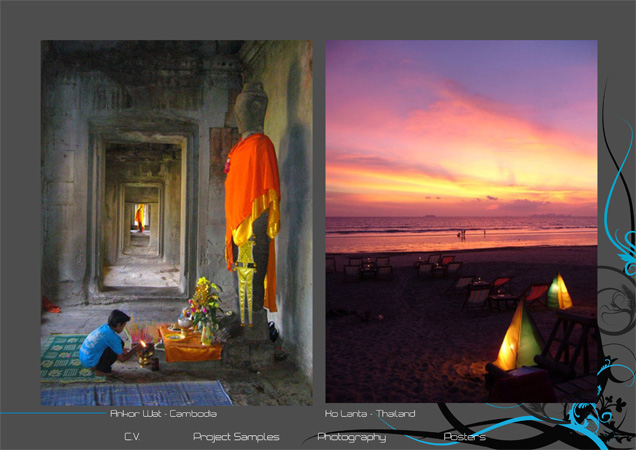Viewport: 636px width, 450px height.
Task: Go to the Project Samples section
Action: (x=236, y=437)
